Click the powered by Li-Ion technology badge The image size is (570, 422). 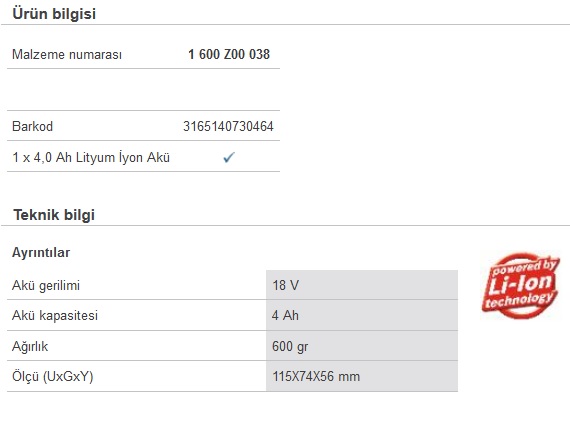tap(521, 286)
